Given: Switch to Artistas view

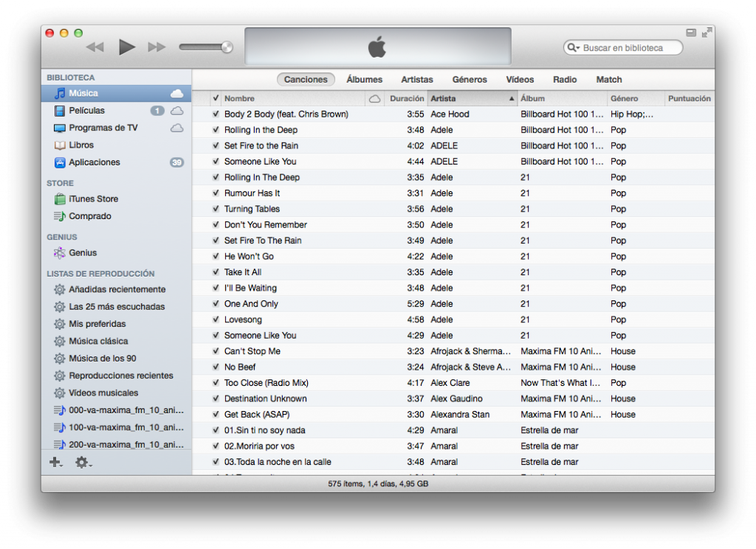Looking at the screenshot, I should (417, 80).
